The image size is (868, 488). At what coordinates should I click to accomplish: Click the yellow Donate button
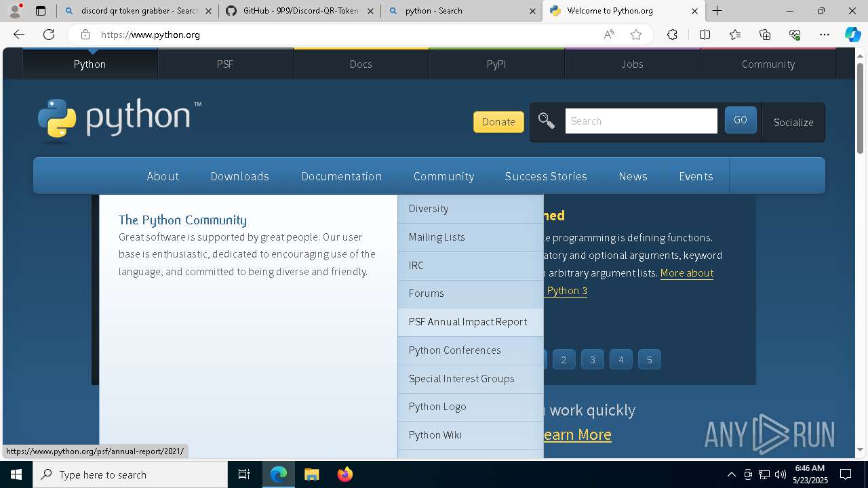498,122
